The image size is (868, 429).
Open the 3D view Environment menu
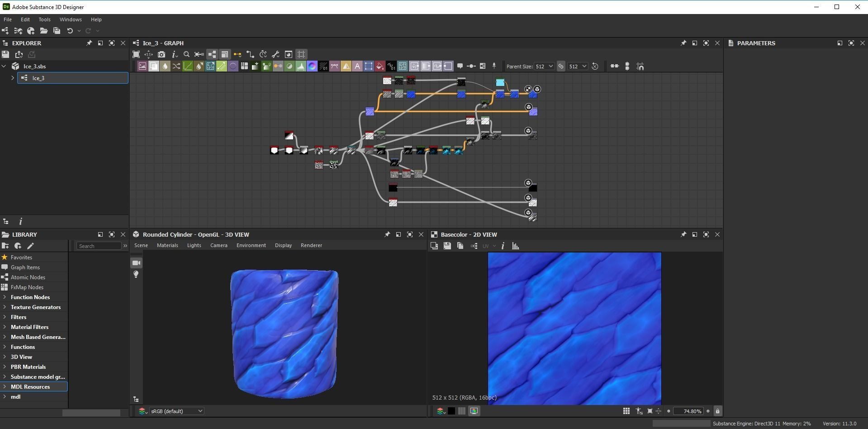pos(251,245)
